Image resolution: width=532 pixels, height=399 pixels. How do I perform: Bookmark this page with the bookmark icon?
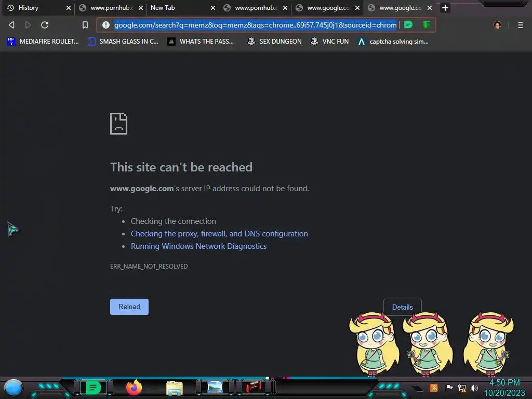85,25
